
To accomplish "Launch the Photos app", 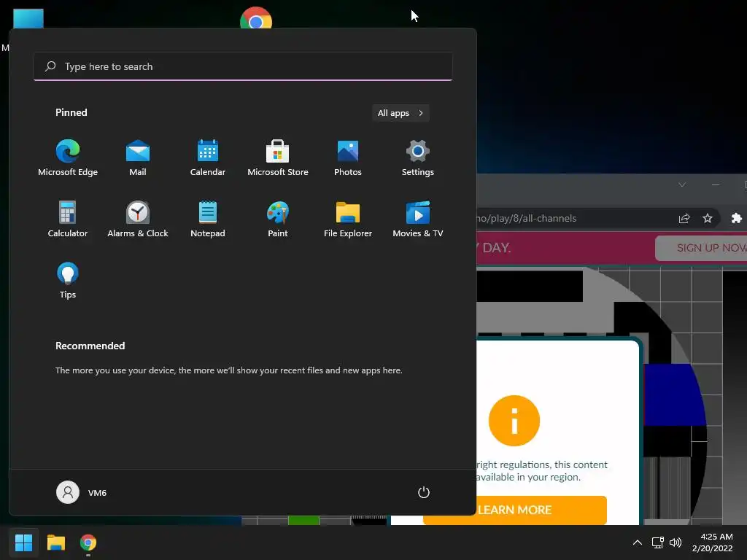I will click(x=348, y=158).
